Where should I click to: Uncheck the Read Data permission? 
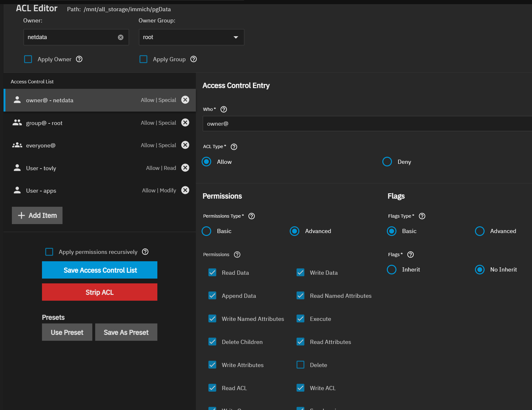pyautogui.click(x=212, y=272)
